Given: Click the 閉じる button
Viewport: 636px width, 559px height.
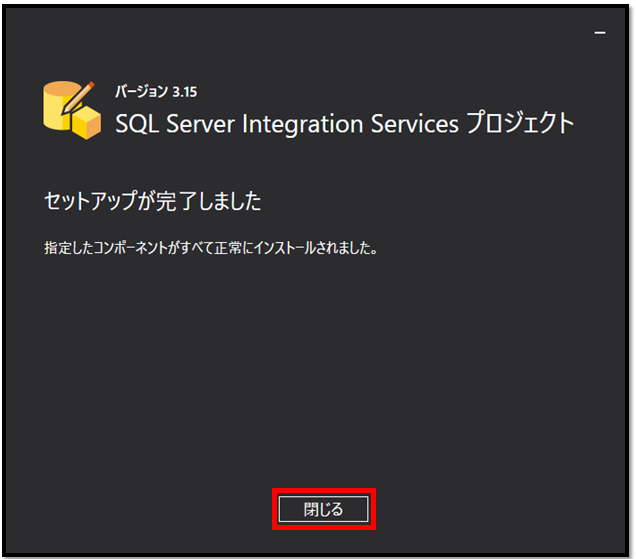Looking at the screenshot, I should click(x=323, y=509).
